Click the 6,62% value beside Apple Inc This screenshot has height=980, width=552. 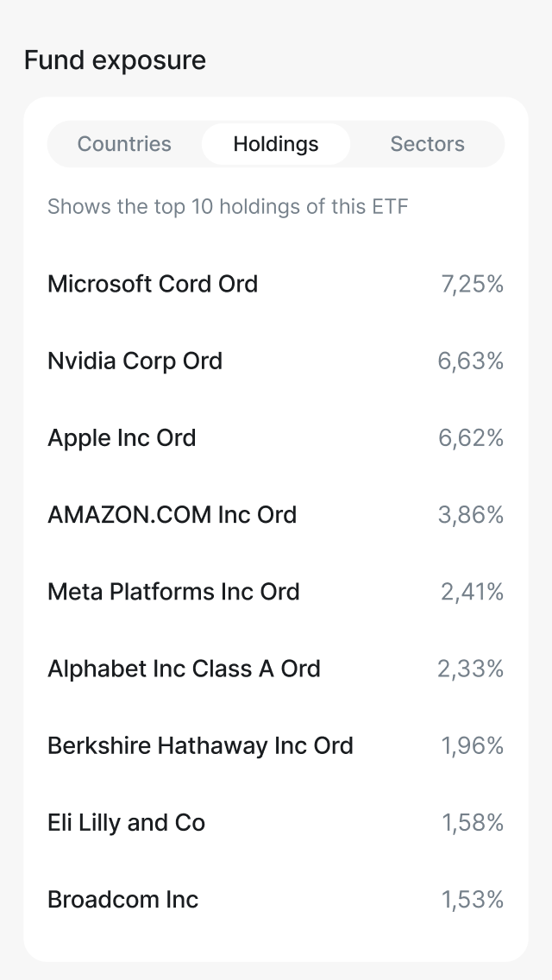(x=471, y=437)
